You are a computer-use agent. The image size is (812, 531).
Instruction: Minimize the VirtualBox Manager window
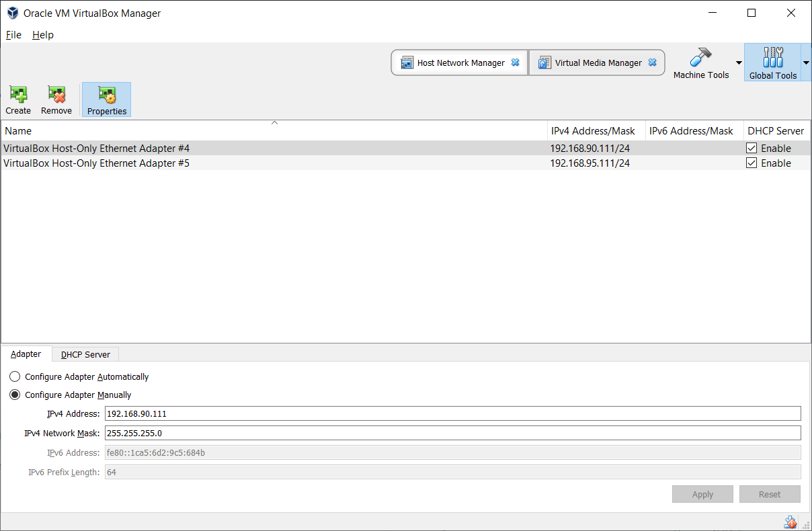[x=713, y=13]
